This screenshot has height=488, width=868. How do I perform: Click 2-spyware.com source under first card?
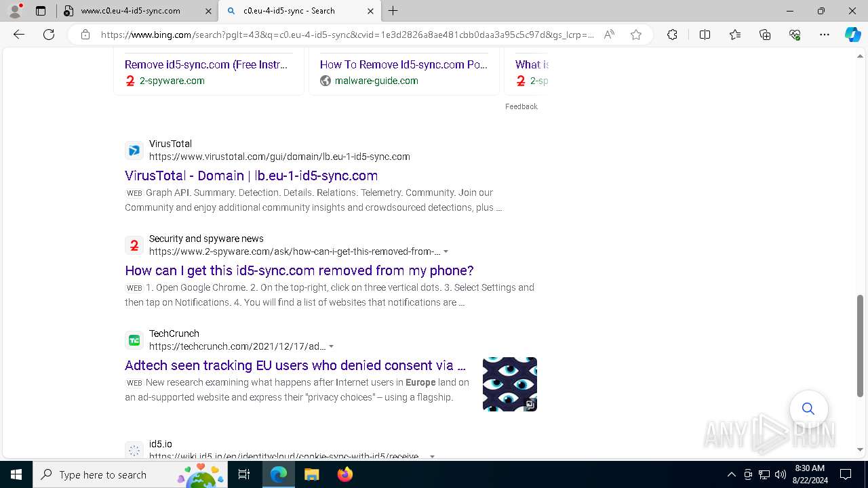[172, 81]
